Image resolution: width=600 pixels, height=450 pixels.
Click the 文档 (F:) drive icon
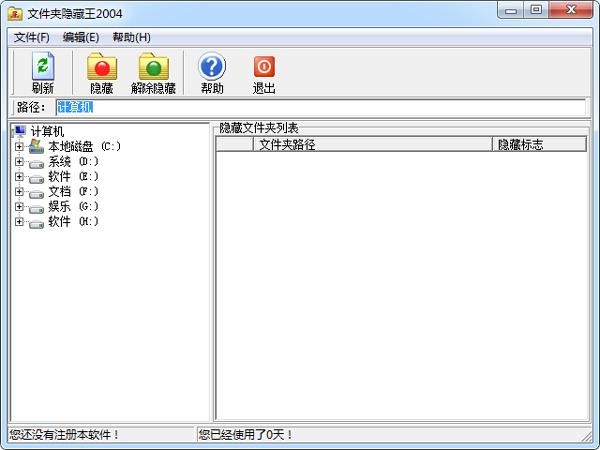pos(36,194)
